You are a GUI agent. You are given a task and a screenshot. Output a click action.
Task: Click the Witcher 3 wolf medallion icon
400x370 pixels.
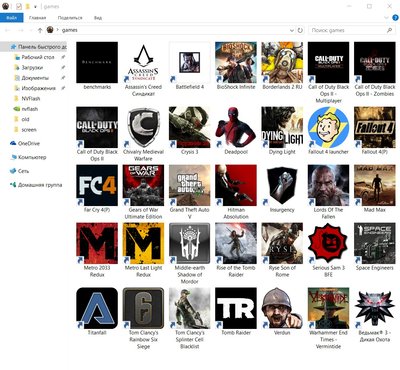point(375,308)
